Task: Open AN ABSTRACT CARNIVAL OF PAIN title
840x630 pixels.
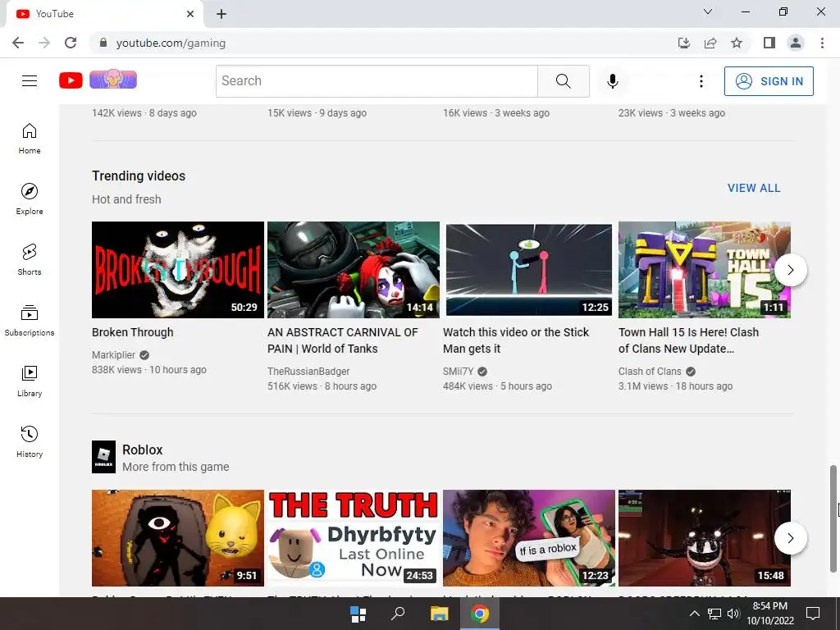Action: coord(343,340)
